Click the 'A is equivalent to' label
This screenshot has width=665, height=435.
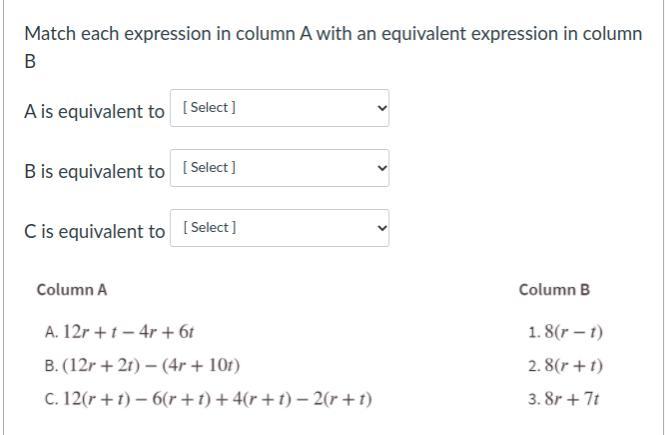tap(94, 111)
